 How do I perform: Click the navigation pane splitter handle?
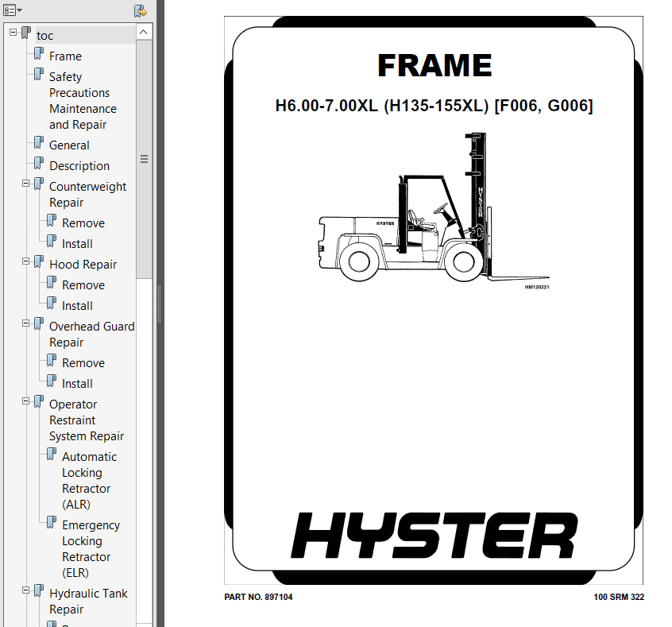click(x=160, y=304)
